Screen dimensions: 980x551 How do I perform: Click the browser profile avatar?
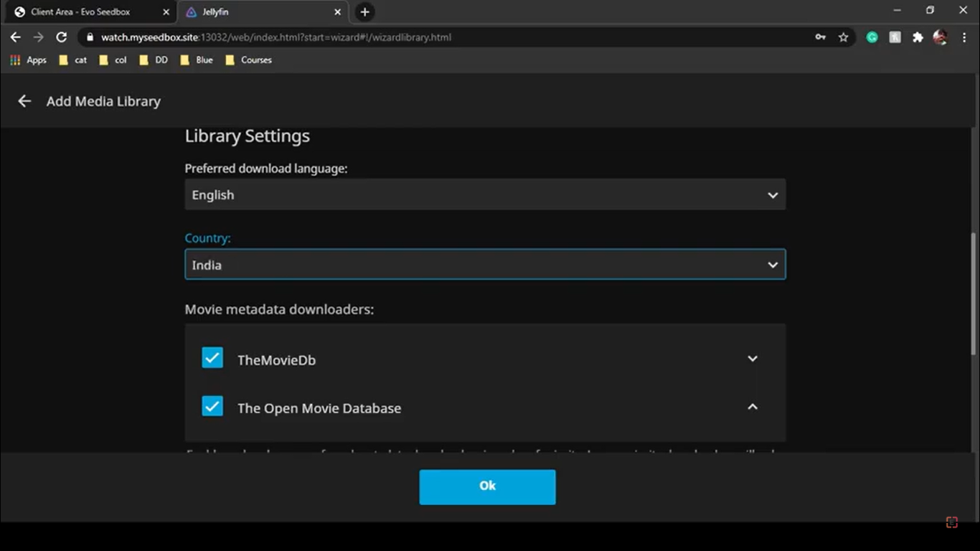[941, 37]
